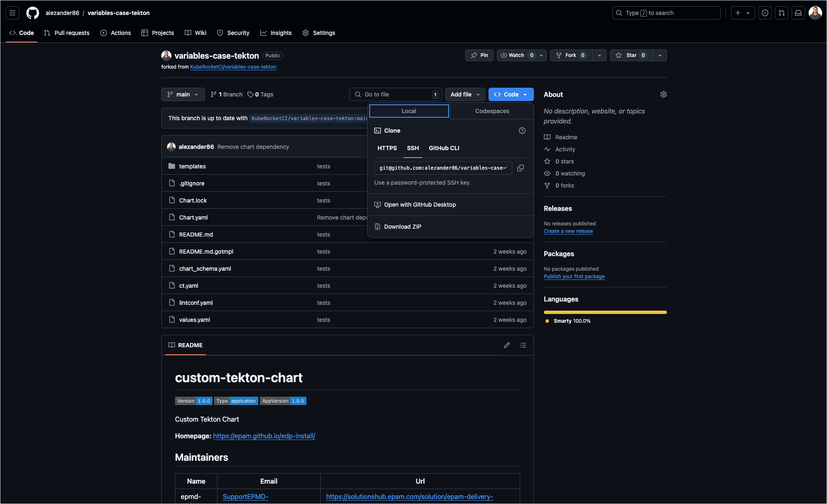Viewport: 827px width, 504px height.
Task: Open the Add file dropdown
Action: [x=465, y=94]
